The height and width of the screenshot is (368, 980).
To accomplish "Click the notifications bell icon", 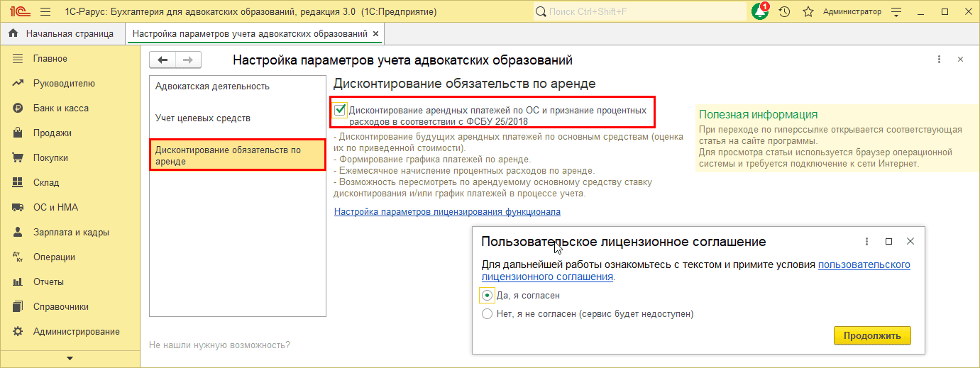I will click(760, 12).
